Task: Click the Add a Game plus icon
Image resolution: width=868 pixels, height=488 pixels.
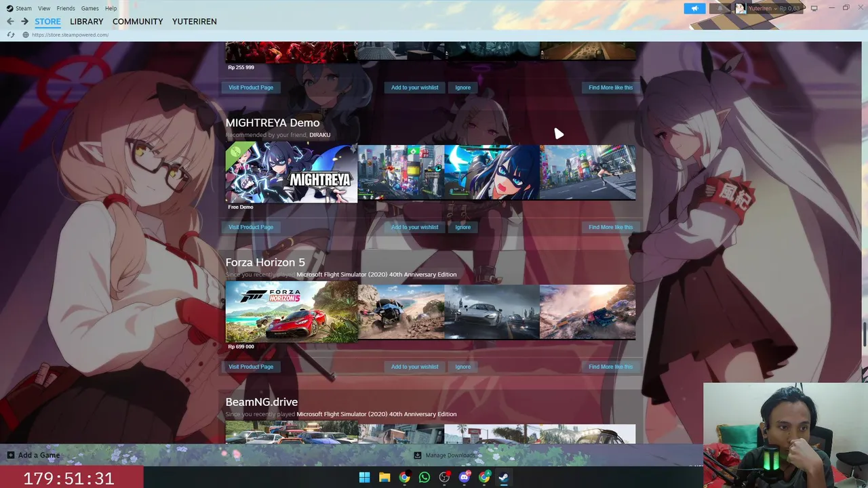Action: tap(10, 455)
